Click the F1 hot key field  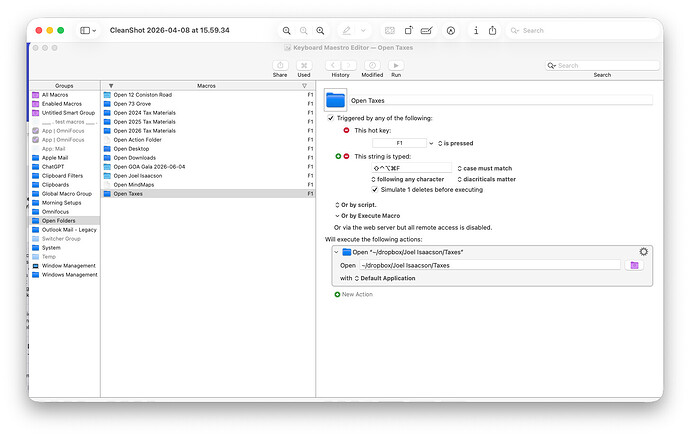click(399, 143)
